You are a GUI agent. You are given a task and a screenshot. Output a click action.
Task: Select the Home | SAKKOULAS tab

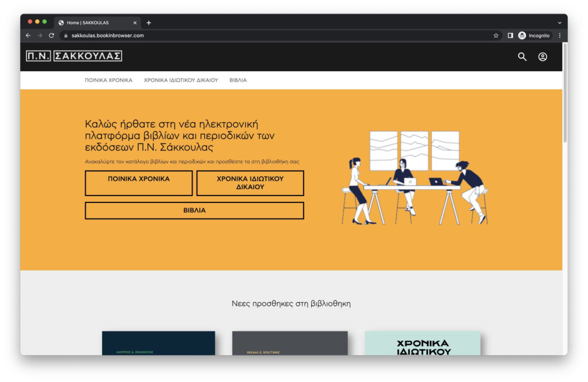coord(98,23)
